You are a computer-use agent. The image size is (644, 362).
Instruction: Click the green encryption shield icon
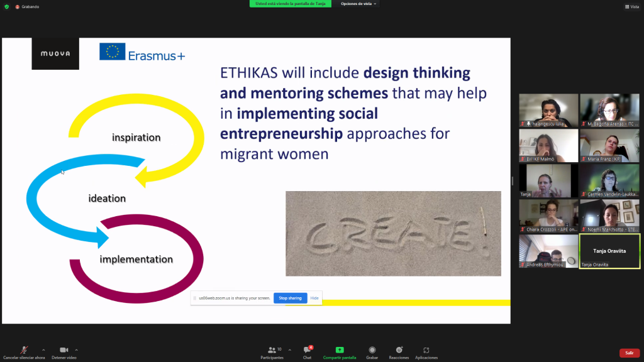7,6
